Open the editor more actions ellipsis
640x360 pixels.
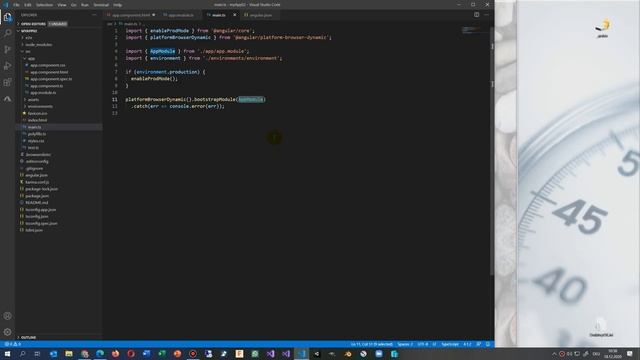click(x=487, y=15)
